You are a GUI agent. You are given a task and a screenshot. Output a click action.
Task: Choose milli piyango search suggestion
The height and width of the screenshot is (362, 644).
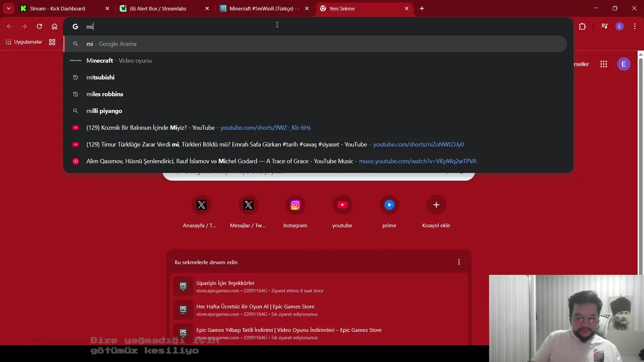pyautogui.click(x=315, y=111)
